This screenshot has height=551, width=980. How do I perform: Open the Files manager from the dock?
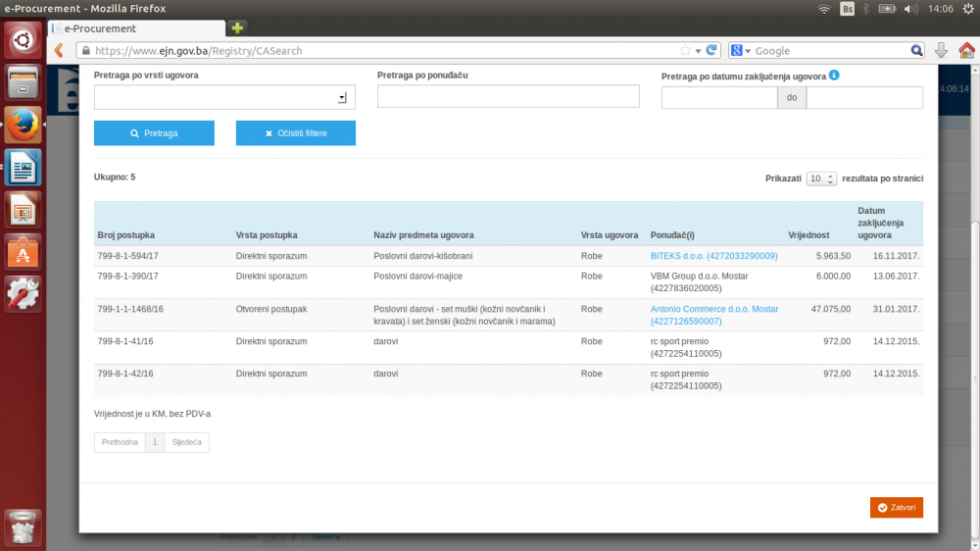click(23, 82)
